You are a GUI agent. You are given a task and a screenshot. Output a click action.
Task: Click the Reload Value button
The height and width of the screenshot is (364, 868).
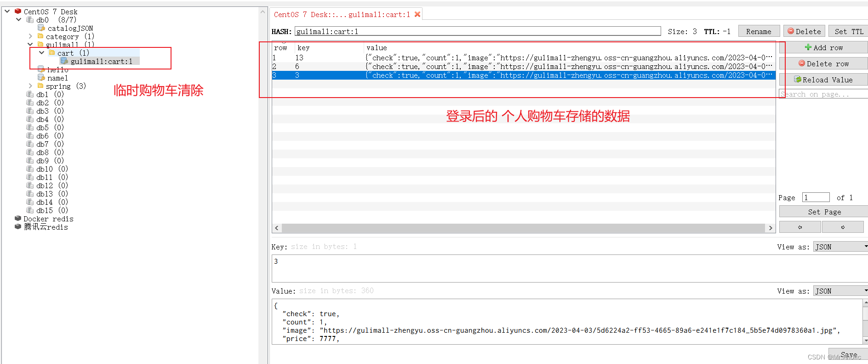[823, 80]
